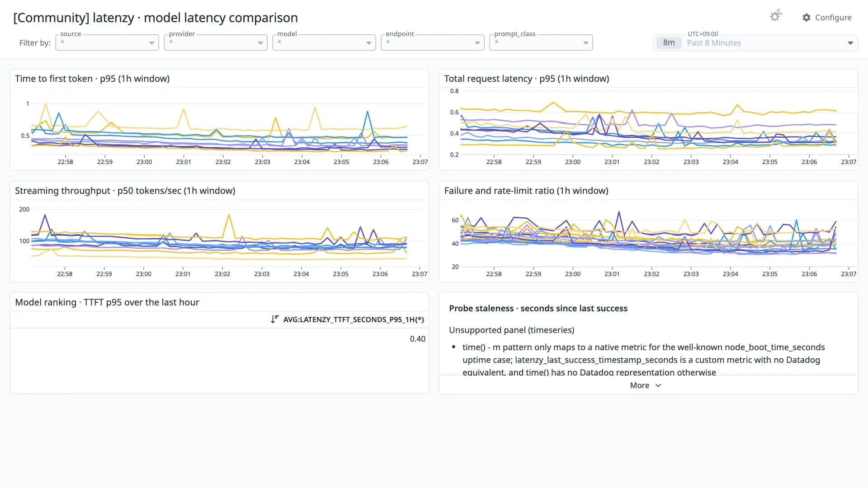Open the model filter dropdown

click(324, 42)
